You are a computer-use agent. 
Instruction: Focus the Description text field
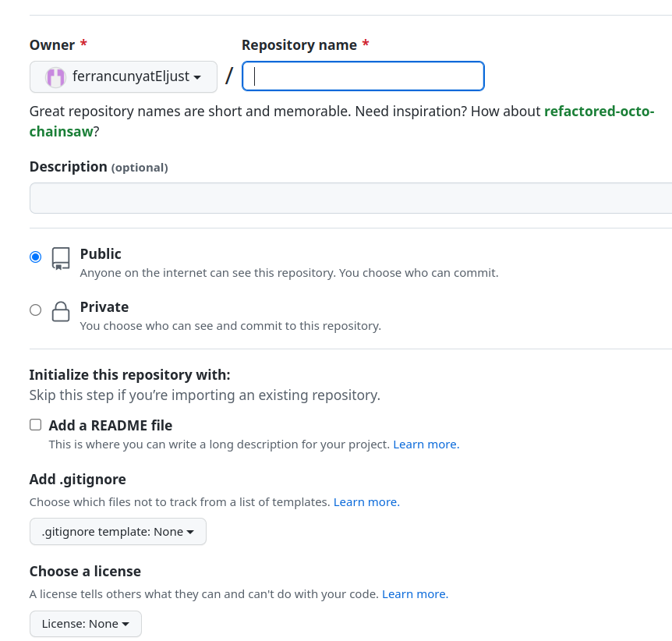351,198
